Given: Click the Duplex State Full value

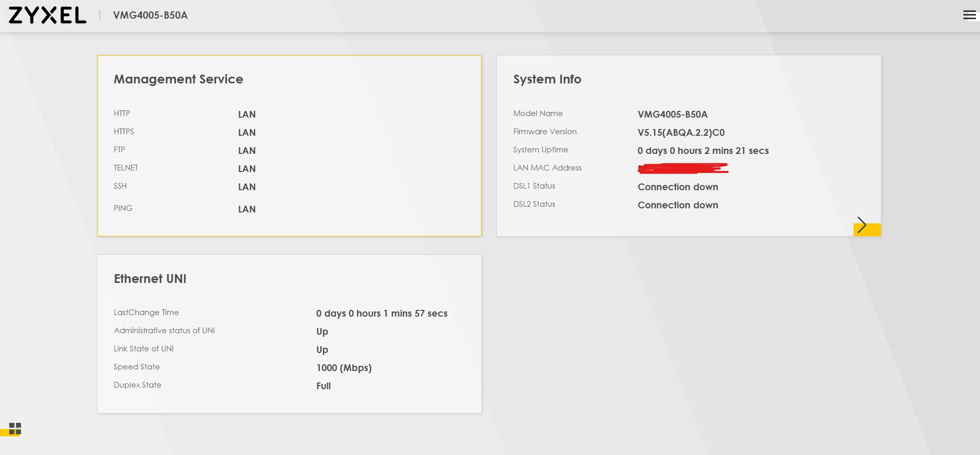Looking at the screenshot, I should (x=323, y=386).
